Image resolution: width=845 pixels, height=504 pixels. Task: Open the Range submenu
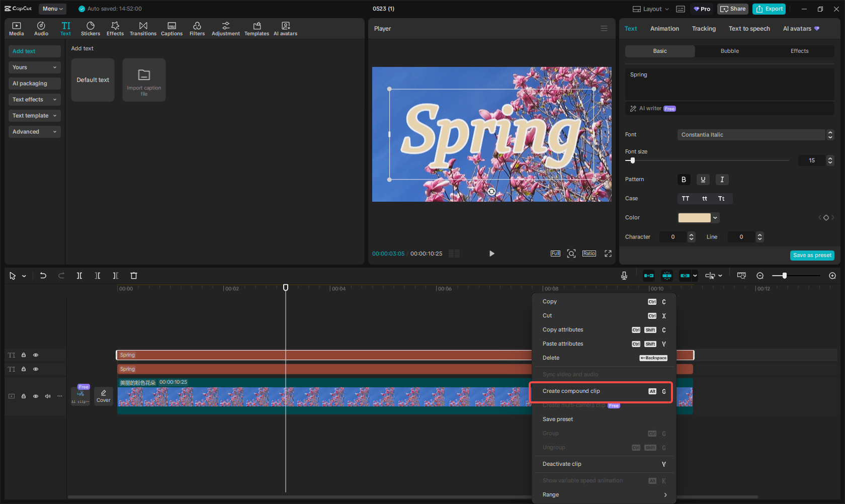(x=604, y=495)
